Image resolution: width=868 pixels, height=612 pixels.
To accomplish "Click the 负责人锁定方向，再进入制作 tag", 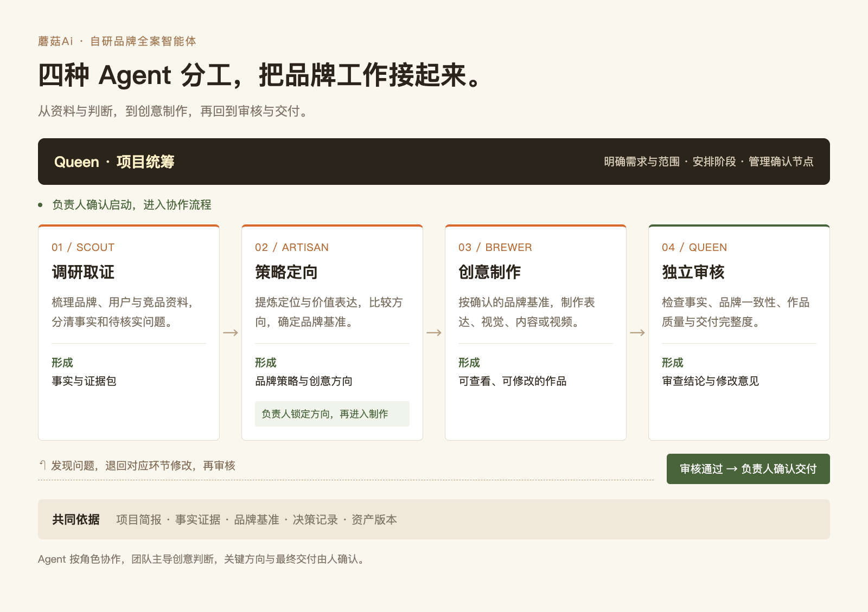I will (x=332, y=414).
